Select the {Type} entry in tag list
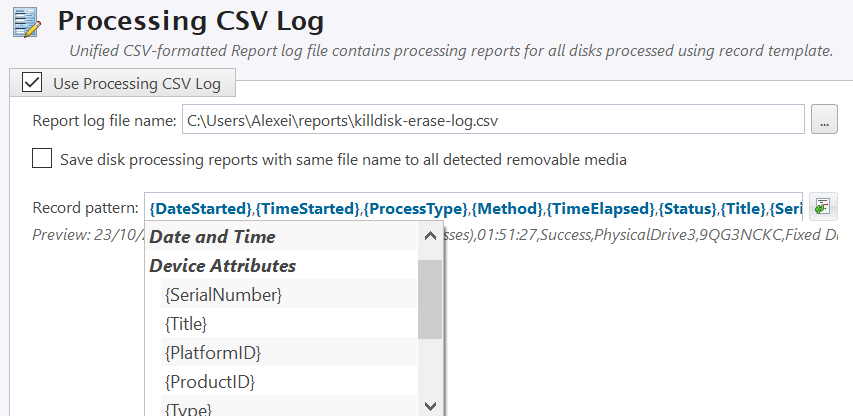853x416 pixels. pos(190,408)
